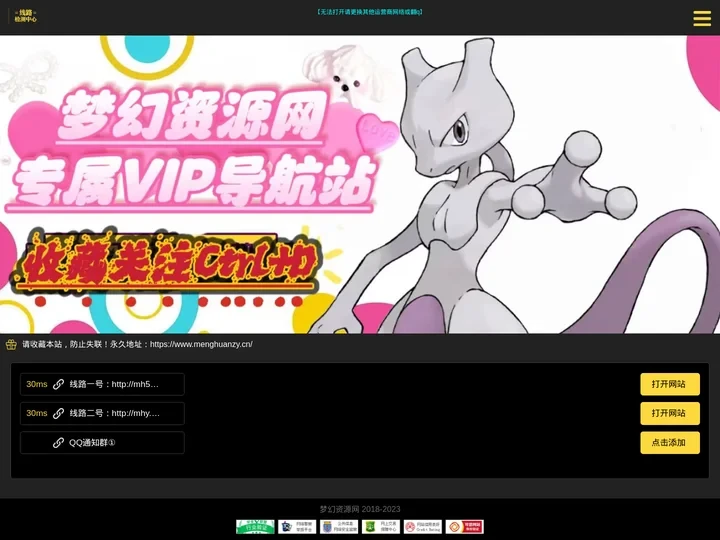Click the chain link icon for 线路二号
The width and height of the screenshot is (720, 540).
(x=58, y=413)
